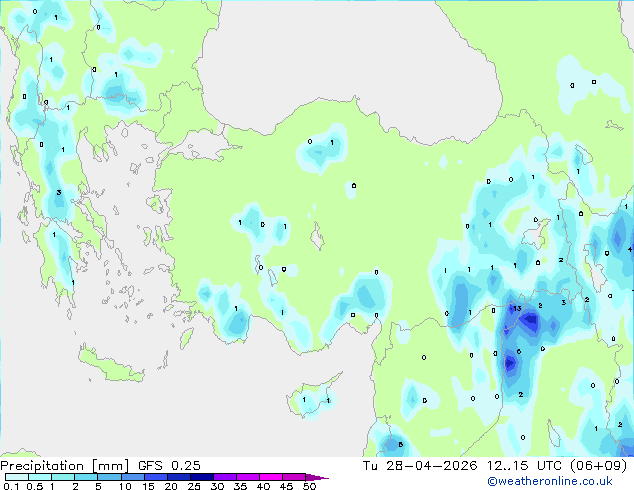Image resolution: width=634 pixels, height=490 pixels.
Task: Click the '40' legend tick label
Action: pyautogui.click(x=263, y=486)
